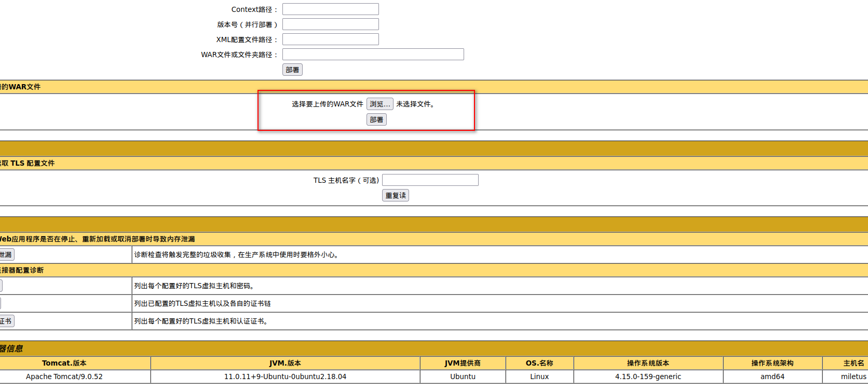Click the 操作系统架构 column header
Image resolution: width=868 pixels, height=390 pixels.
pos(772,363)
